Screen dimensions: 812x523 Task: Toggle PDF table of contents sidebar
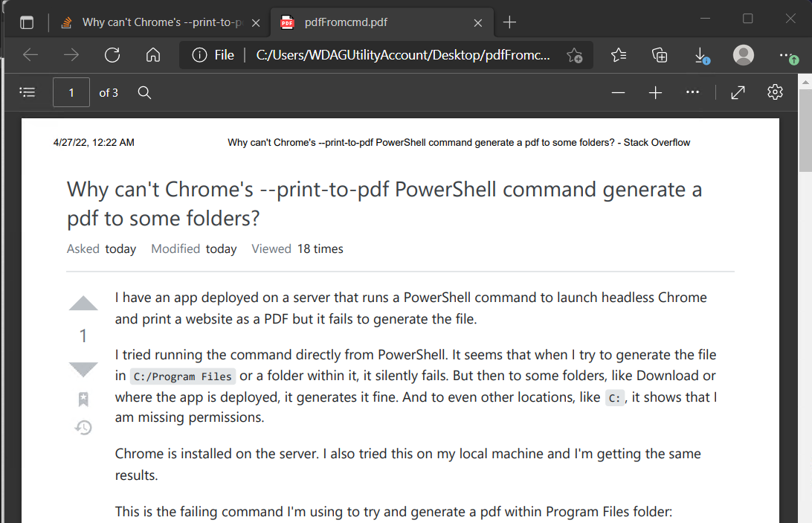tap(28, 92)
